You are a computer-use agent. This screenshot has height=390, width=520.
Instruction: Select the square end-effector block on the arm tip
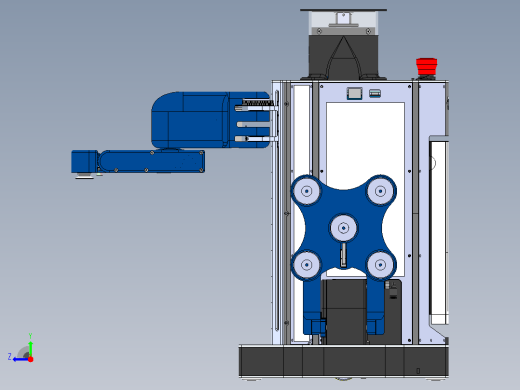[84, 161]
